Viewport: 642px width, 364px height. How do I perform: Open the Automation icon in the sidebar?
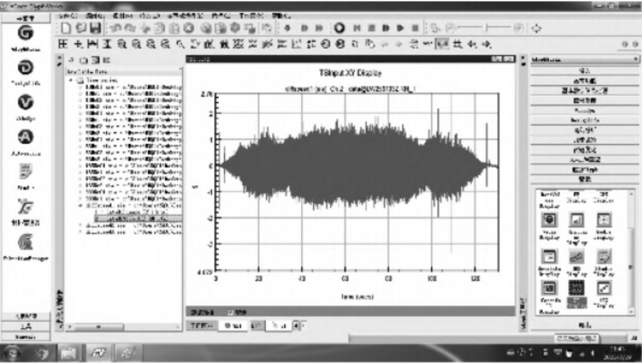26,137
